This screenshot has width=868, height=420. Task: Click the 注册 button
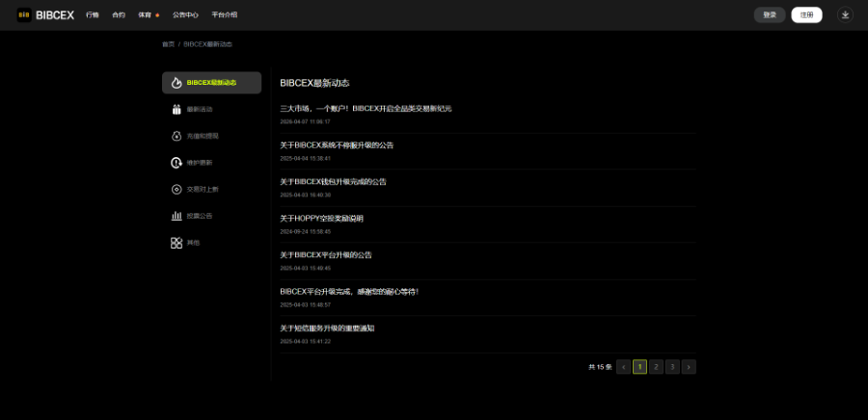pos(806,14)
